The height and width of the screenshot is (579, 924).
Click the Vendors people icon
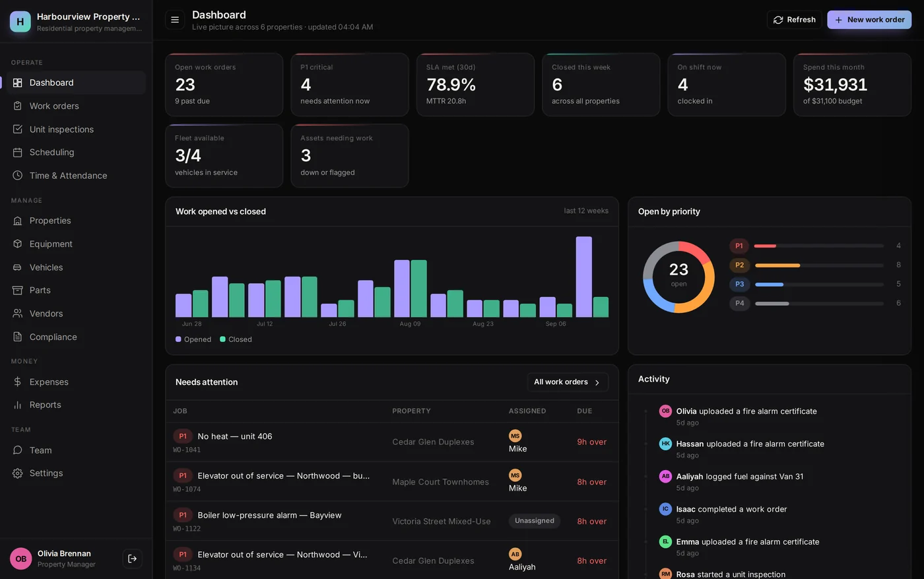coord(18,314)
